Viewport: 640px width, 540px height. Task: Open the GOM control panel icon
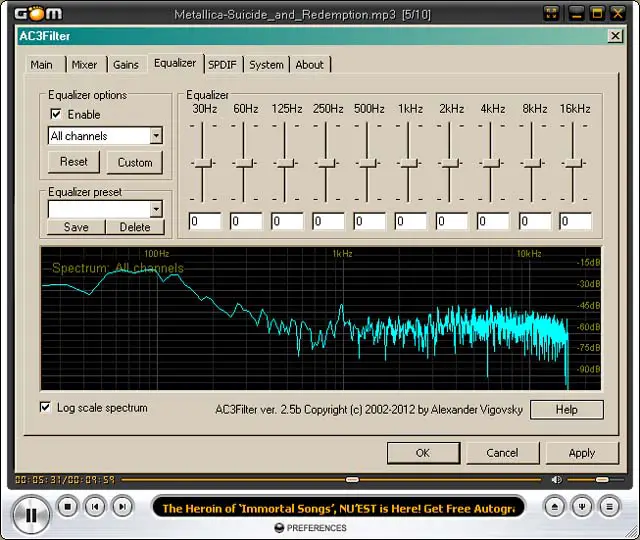[x=582, y=507]
